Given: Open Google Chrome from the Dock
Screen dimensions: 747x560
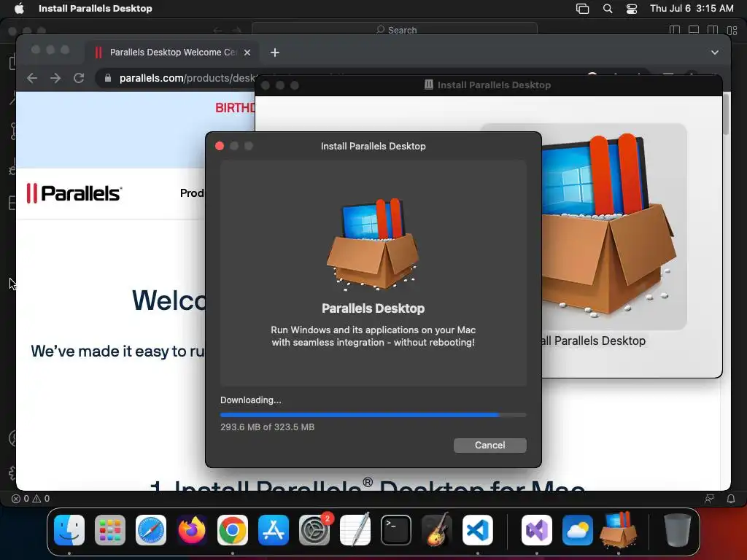Looking at the screenshot, I should coord(233,530).
